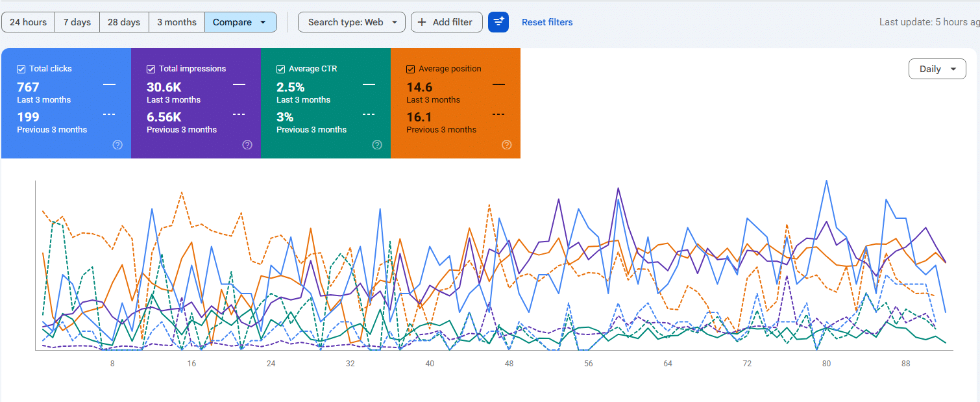Click the 199 previous clicks value

(28, 117)
